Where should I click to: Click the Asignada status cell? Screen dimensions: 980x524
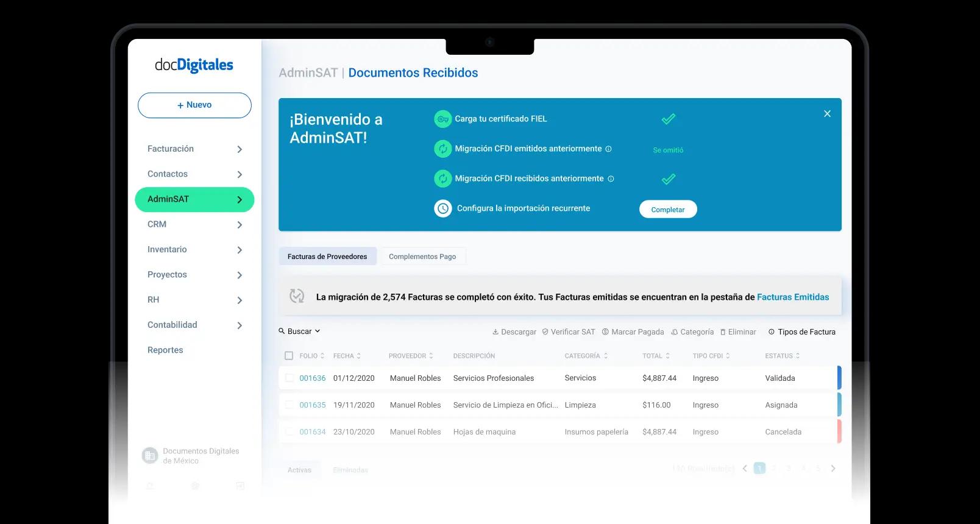coord(781,405)
